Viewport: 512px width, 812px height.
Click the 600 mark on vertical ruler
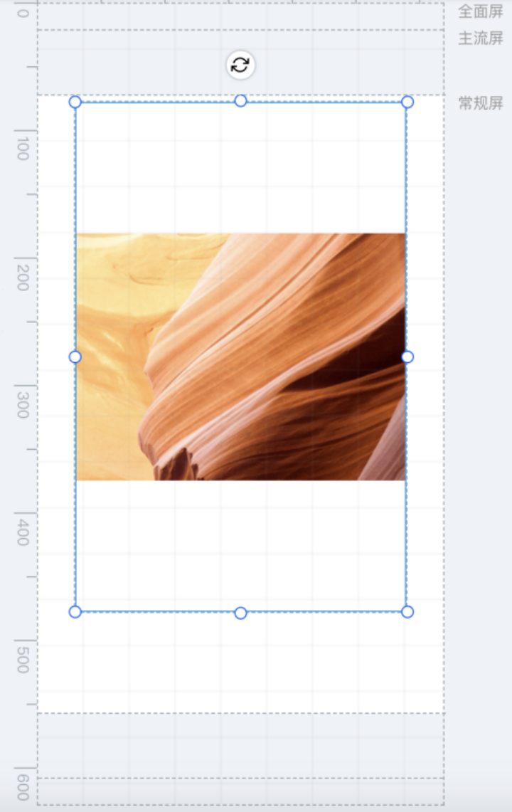click(23, 789)
